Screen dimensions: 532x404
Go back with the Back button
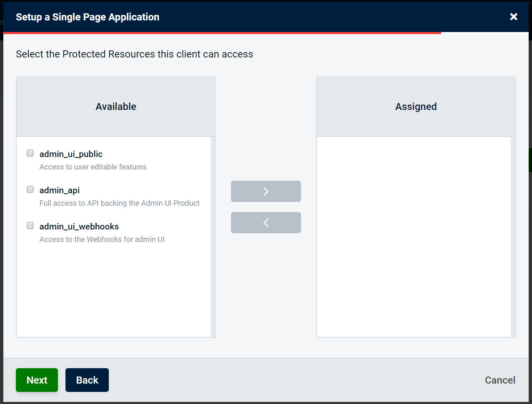(87, 380)
